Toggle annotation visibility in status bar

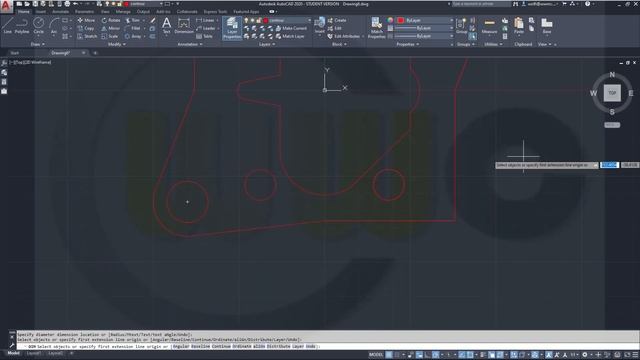click(549, 355)
